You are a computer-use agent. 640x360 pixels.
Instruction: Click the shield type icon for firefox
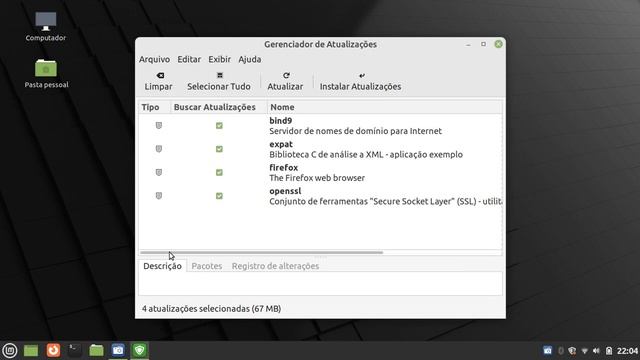tap(159, 172)
